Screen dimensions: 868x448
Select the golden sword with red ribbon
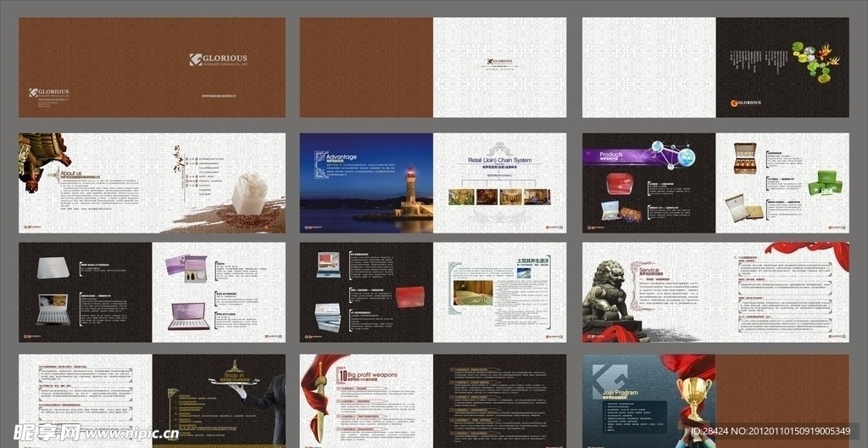pyautogui.click(x=321, y=399)
